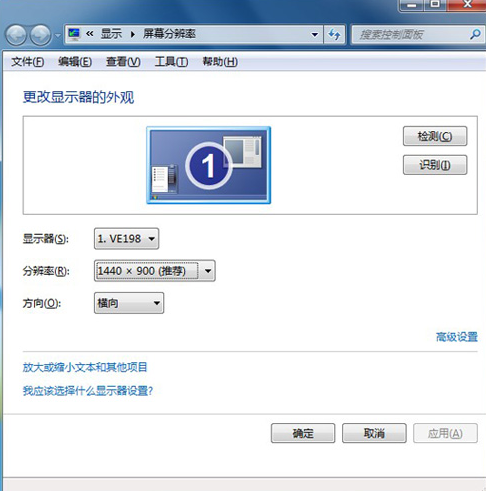Click the Forward navigation arrow
This screenshot has width=486, height=491.
point(40,35)
